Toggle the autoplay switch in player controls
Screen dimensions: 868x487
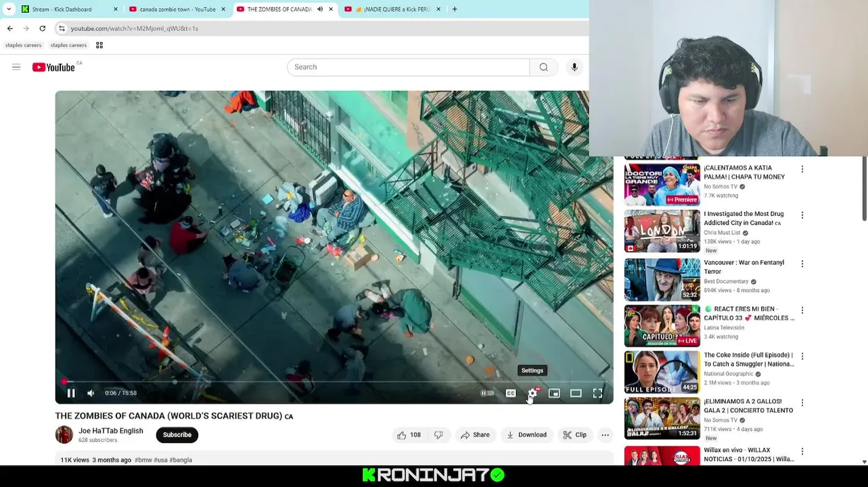[487, 393]
